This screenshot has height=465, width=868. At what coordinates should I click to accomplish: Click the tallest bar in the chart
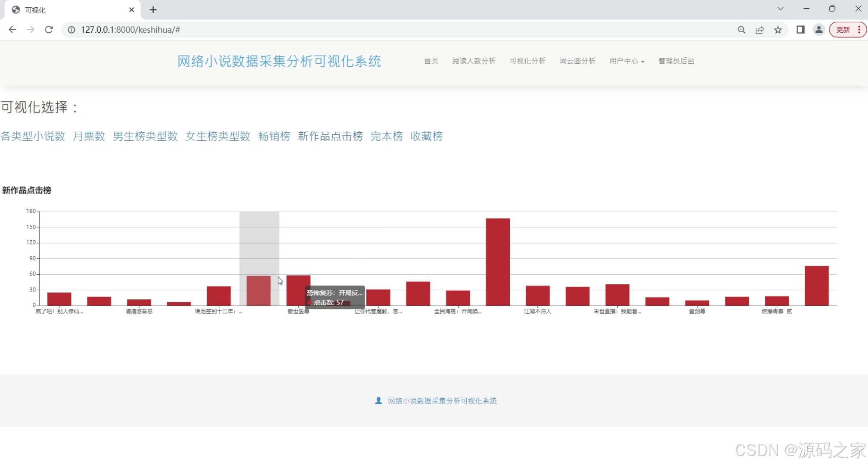pyautogui.click(x=498, y=262)
